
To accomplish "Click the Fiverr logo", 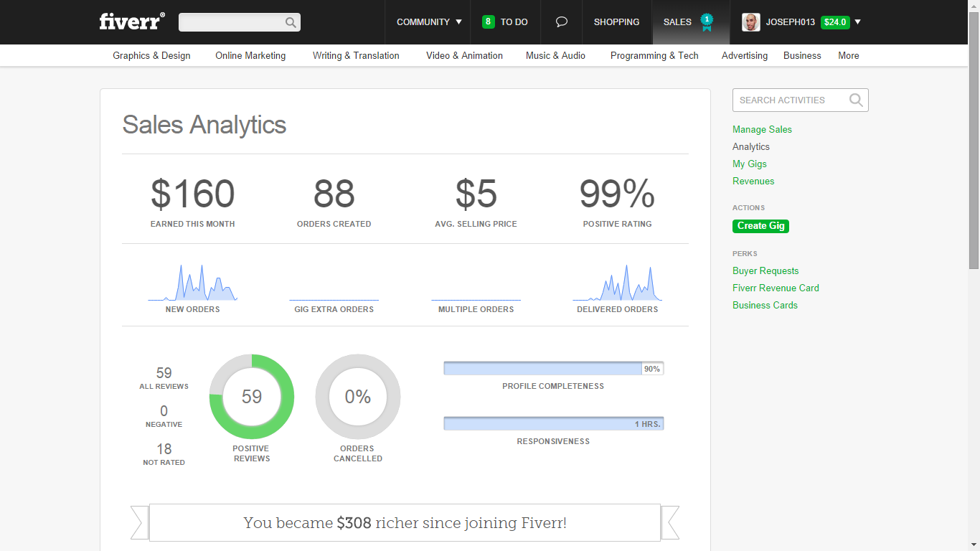I will [x=132, y=22].
